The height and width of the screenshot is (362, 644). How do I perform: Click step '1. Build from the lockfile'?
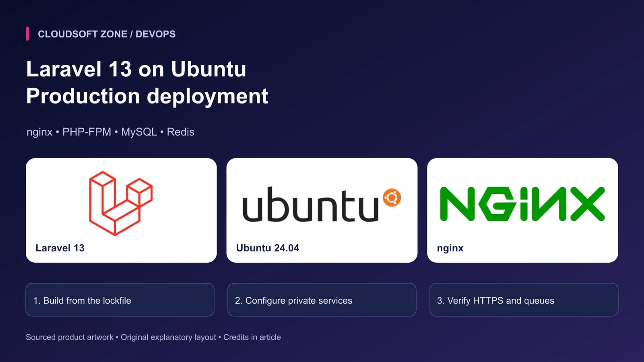pos(120,300)
